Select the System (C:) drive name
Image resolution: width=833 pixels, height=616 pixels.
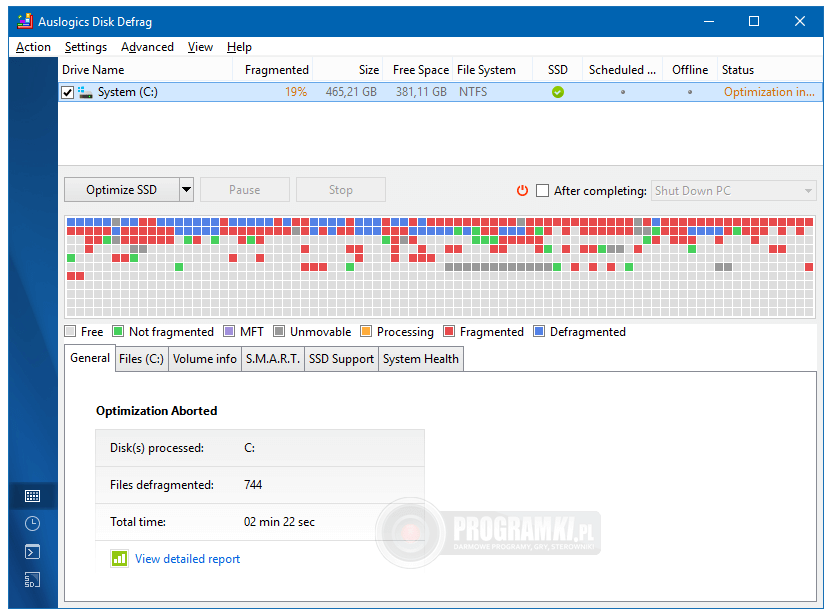click(128, 92)
